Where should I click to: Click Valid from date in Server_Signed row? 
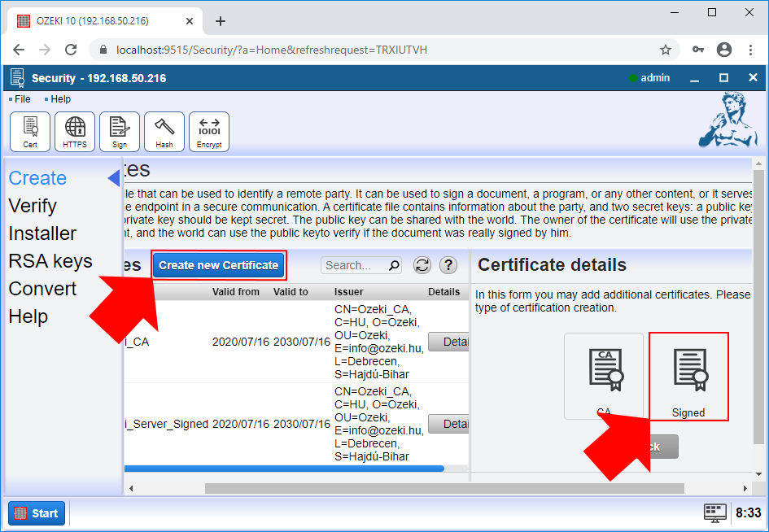(x=241, y=424)
